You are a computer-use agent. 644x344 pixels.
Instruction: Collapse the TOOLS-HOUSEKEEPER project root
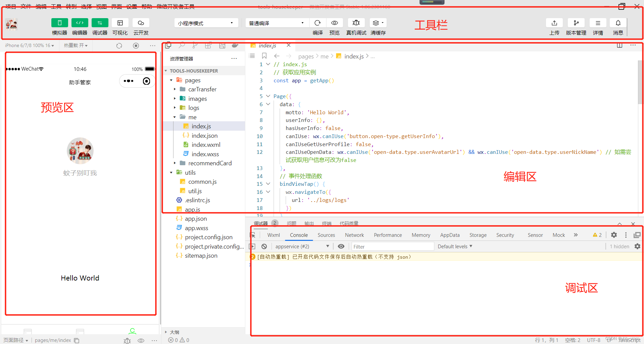pyautogui.click(x=166, y=71)
